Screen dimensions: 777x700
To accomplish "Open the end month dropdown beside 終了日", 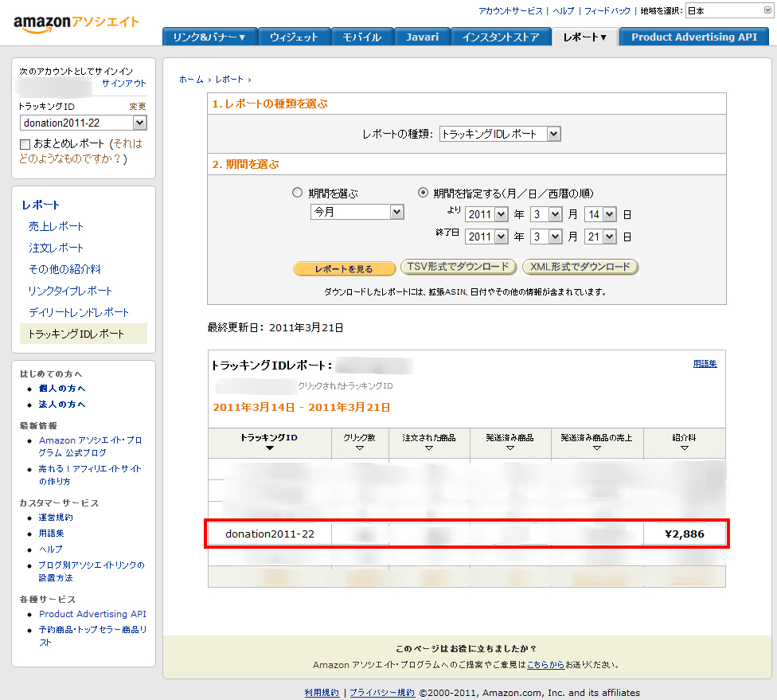I will [545, 237].
